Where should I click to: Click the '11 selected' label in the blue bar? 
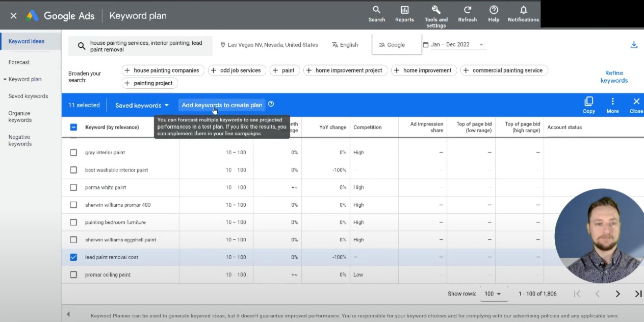(84, 105)
